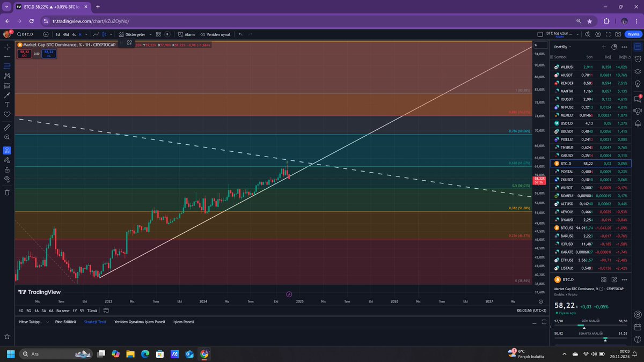Image resolution: width=644 pixels, height=362 pixels.
Task: Toggle the layout checkbox beside BTC log uzun
Action: 540,34
